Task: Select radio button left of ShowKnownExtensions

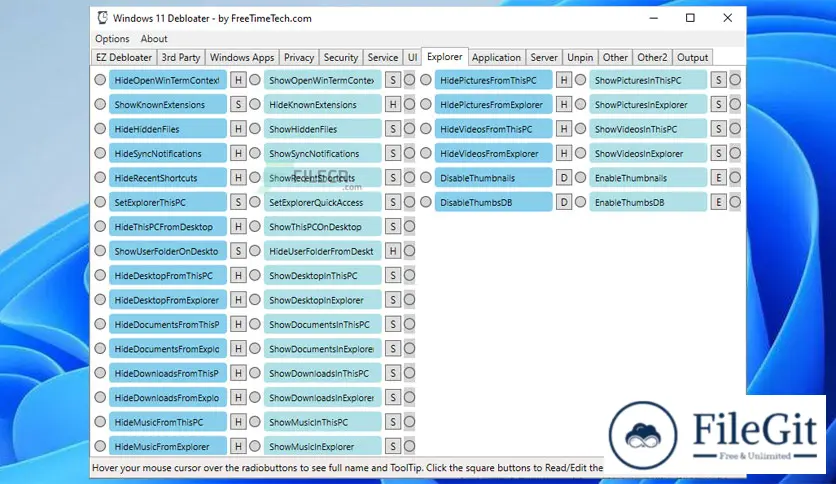Action: (x=100, y=104)
